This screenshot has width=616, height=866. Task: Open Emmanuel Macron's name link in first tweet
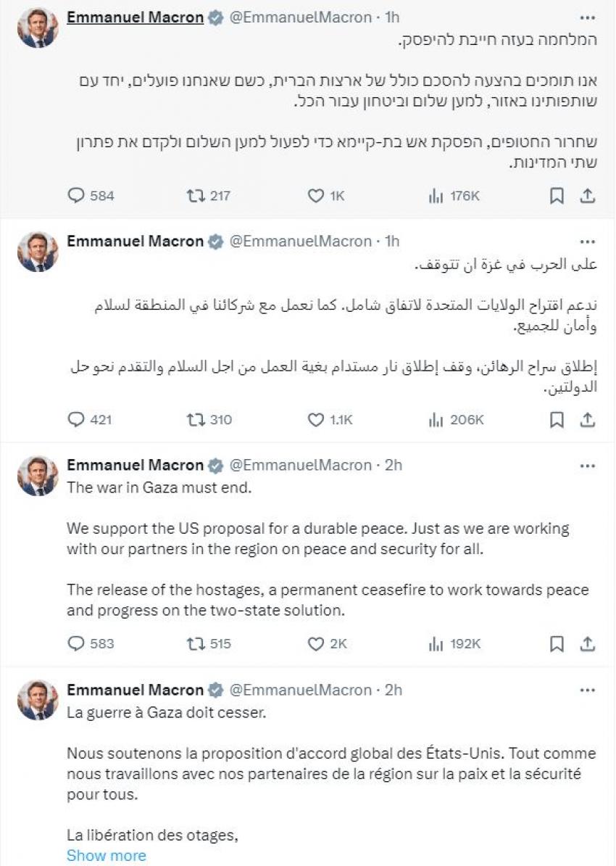coord(135,17)
